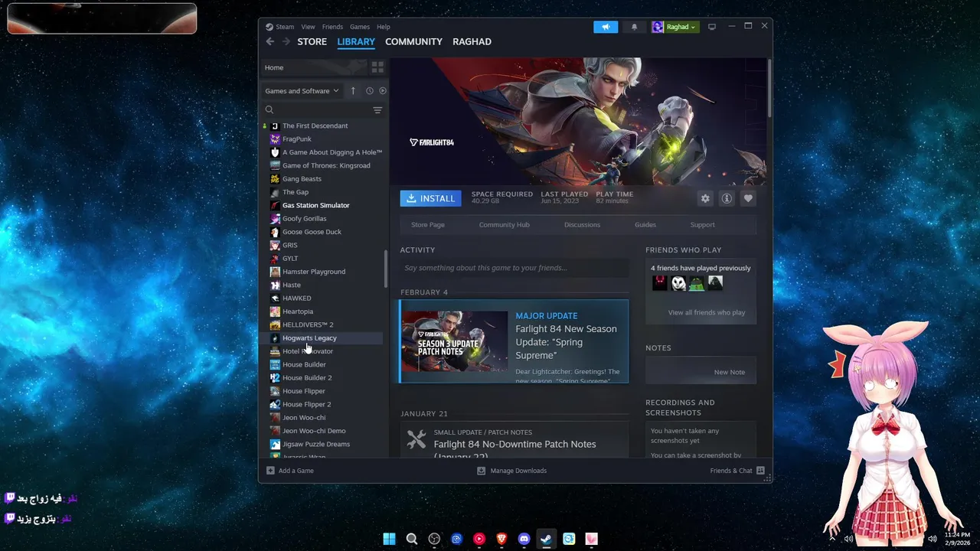Viewport: 980px width, 551px height.
Task: Click first friend avatar in Friends Who Play
Action: tap(660, 283)
